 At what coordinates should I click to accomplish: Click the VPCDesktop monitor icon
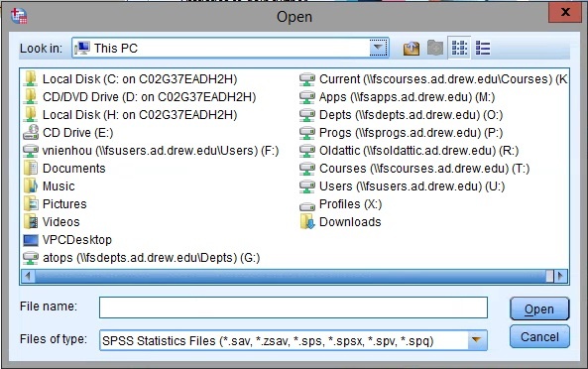coord(31,240)
